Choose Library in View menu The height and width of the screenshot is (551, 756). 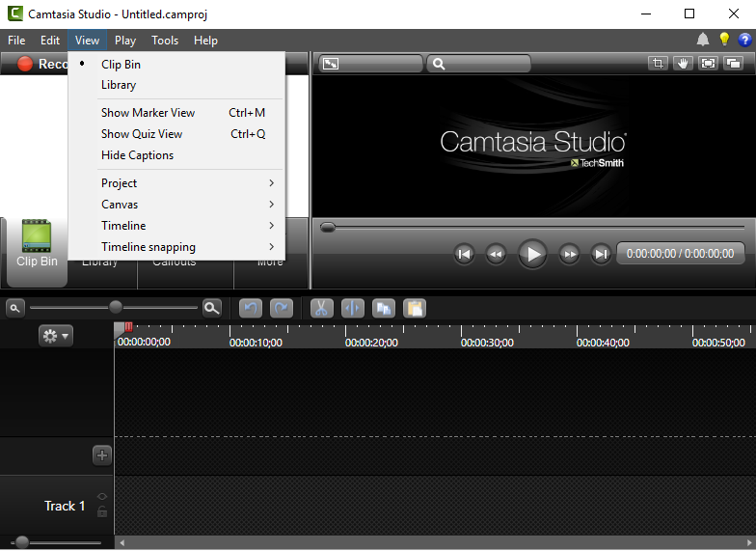(x=177, y=85)
